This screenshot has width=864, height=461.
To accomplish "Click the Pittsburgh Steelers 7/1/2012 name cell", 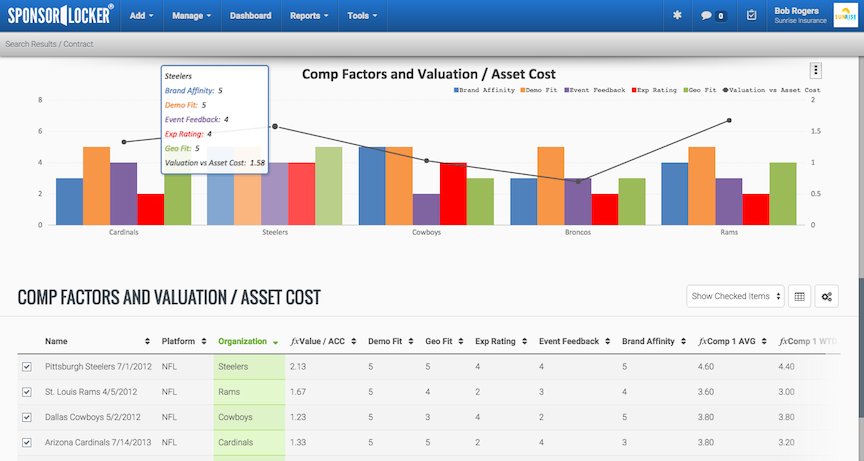I will click(98, 366).
